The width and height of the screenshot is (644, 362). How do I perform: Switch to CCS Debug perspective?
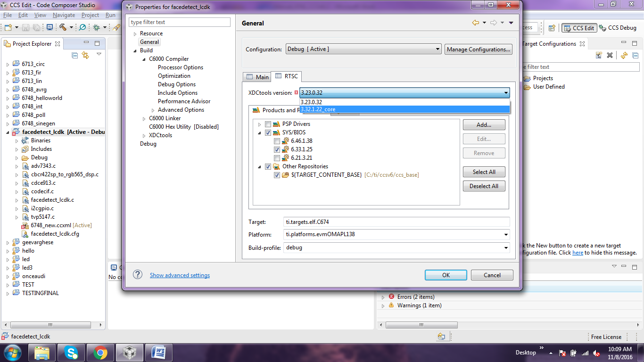pyautogui.click(x=618, y=28)
